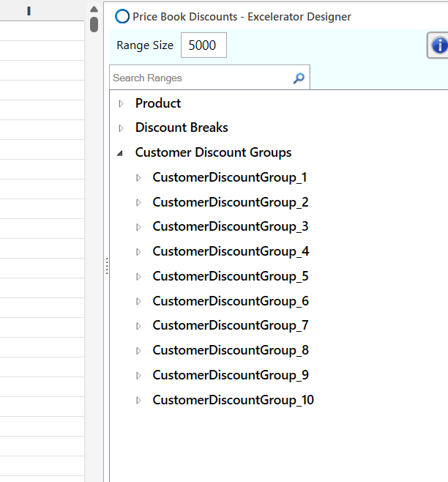The height and width of the screenshot is (482, 448).
Task: Select the CustomerDiscountGroup_6 item
Action: 231,301
